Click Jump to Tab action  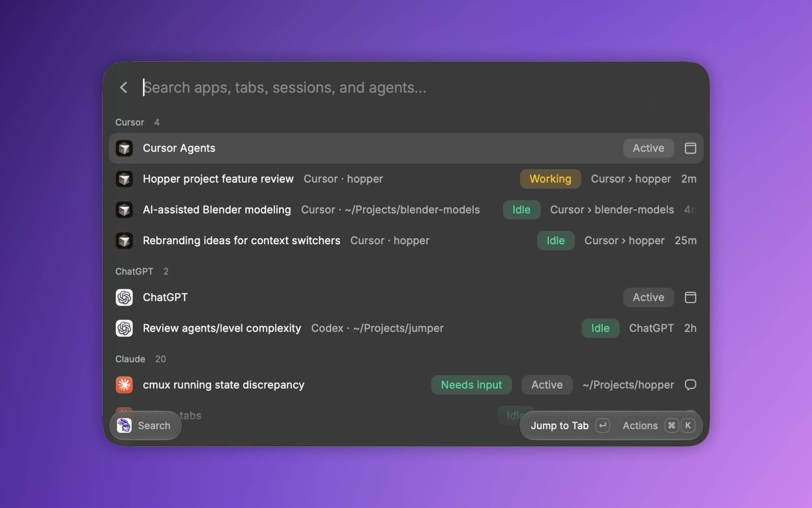(x=559, y=426)
